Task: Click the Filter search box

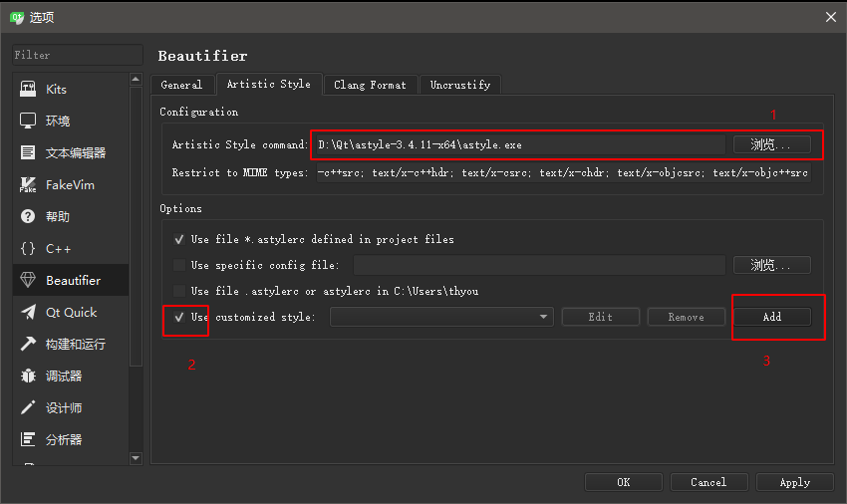Action: click(x=77, y=55)
